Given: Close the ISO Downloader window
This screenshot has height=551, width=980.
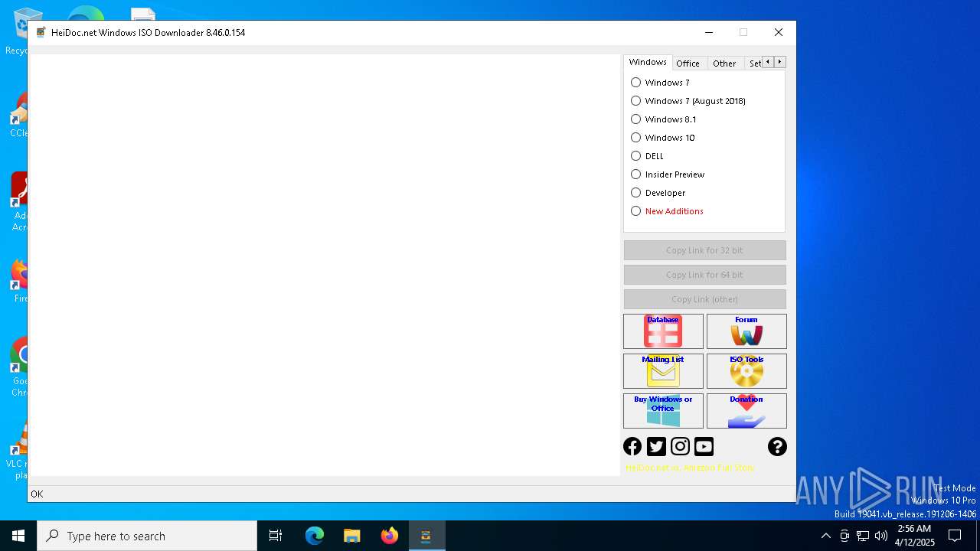Looking at the screenshot, I should tap(779, 32).
